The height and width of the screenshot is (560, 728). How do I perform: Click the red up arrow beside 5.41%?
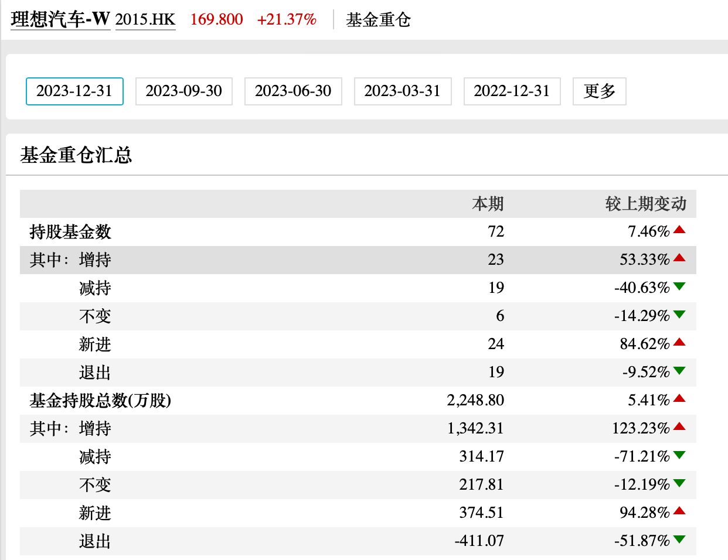[x=679, y=398]
